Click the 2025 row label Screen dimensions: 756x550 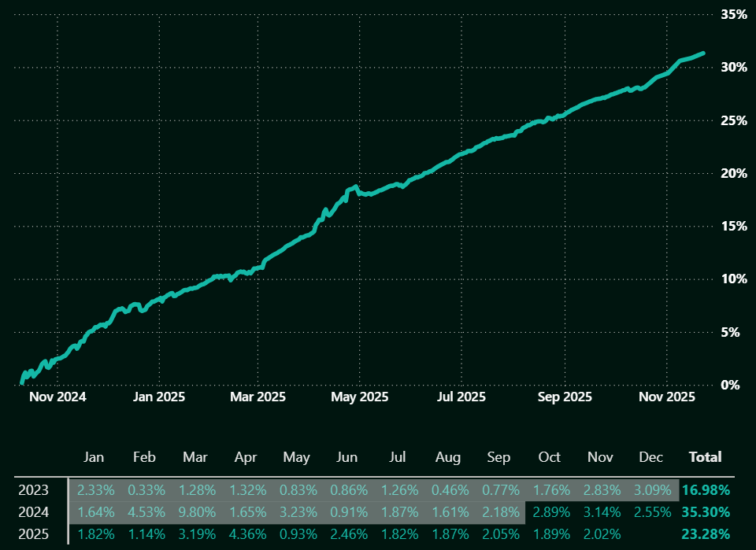tap(33, 536)
